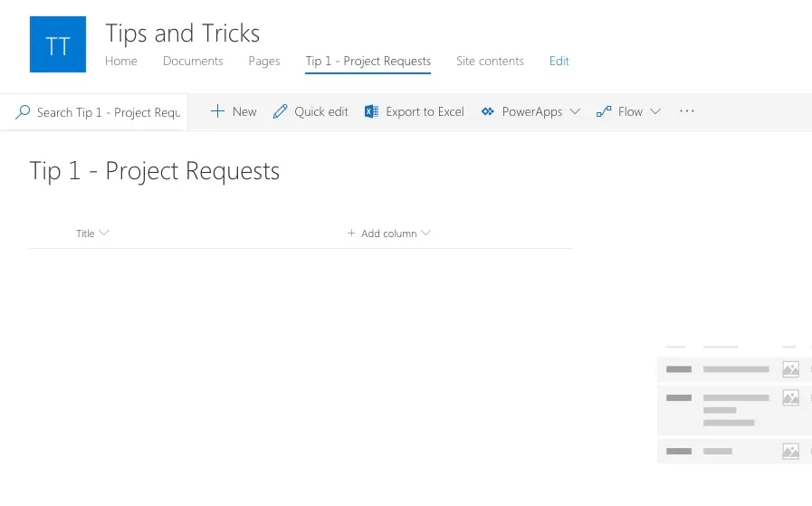Click Export to Excel text
This screenshot has height=506, width=812.
click(425, 111)
